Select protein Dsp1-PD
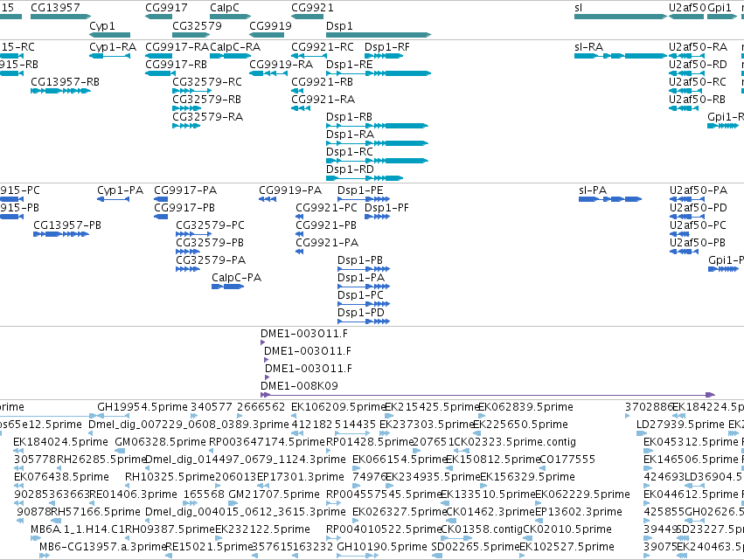 click(360, 313)
